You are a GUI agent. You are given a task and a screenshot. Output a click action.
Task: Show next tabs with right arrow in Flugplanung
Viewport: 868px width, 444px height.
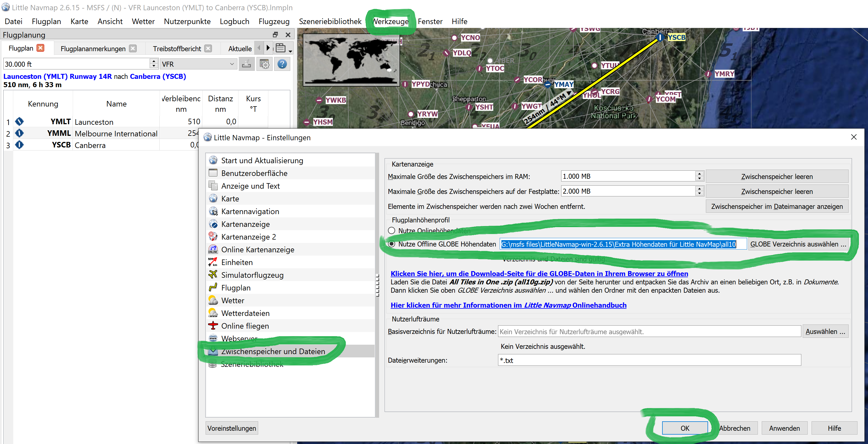[x=268, y=48]
